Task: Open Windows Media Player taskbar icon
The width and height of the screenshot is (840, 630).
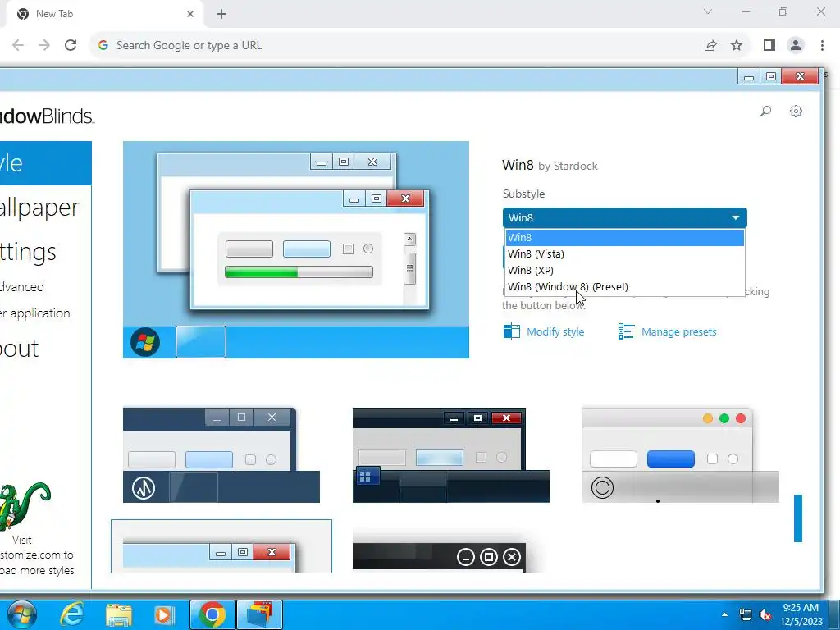Action: 164,614
